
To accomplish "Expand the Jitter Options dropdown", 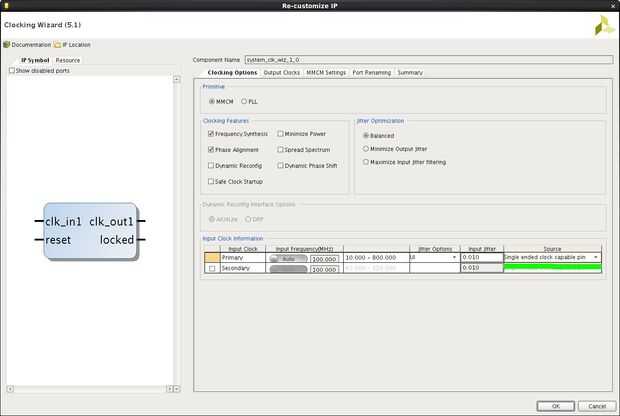I will (435, 257).
